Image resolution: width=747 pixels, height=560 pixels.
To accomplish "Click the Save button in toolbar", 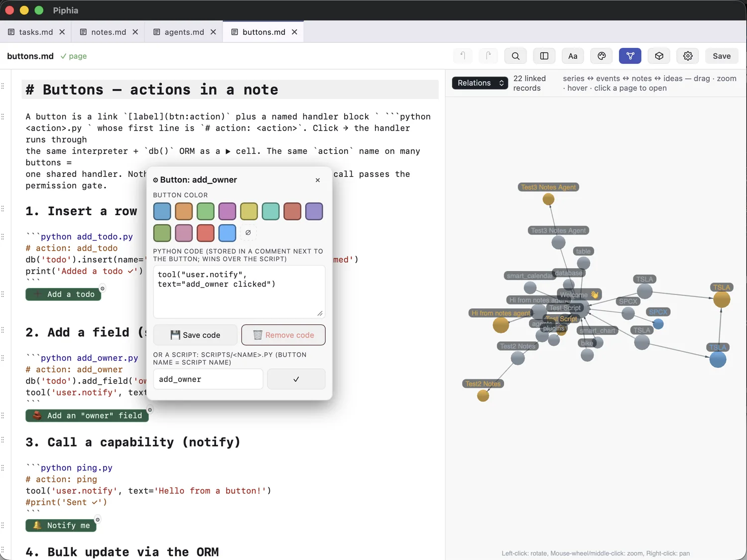I will (722, 56).
